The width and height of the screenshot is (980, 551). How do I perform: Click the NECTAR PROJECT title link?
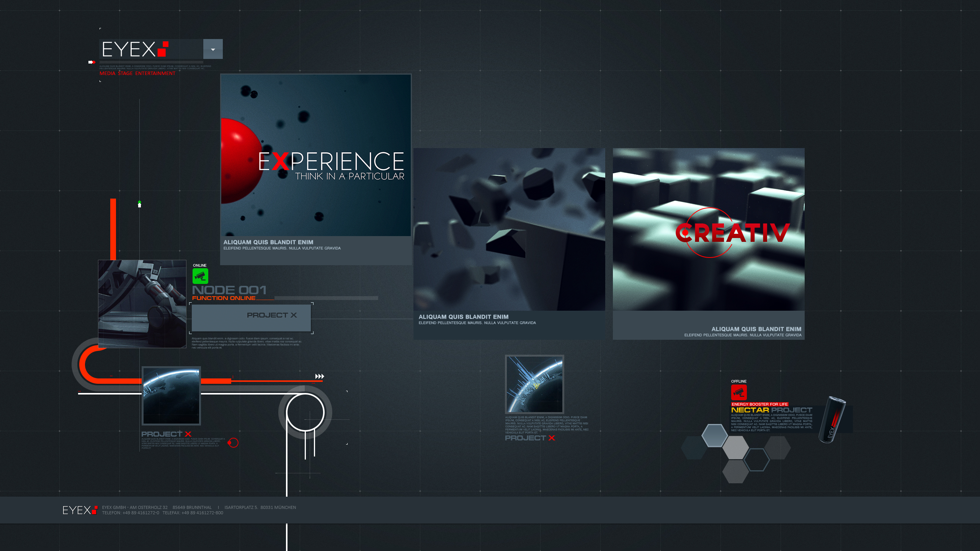pyautogui.click(x=771, y=410)
